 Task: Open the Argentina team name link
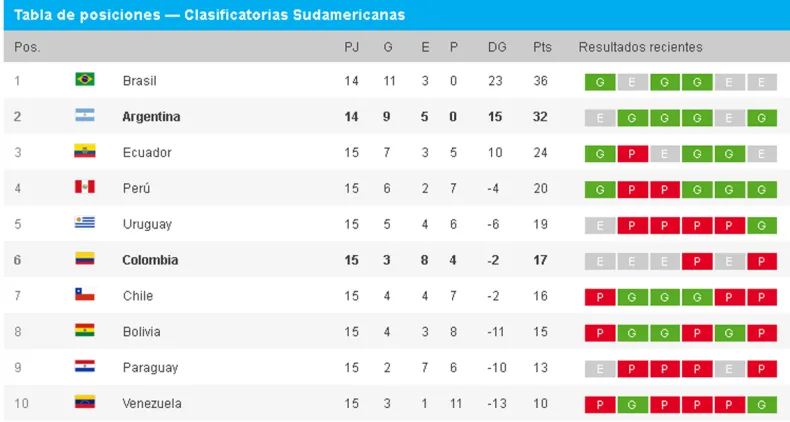pyautogui.click(x=151, y=117)
